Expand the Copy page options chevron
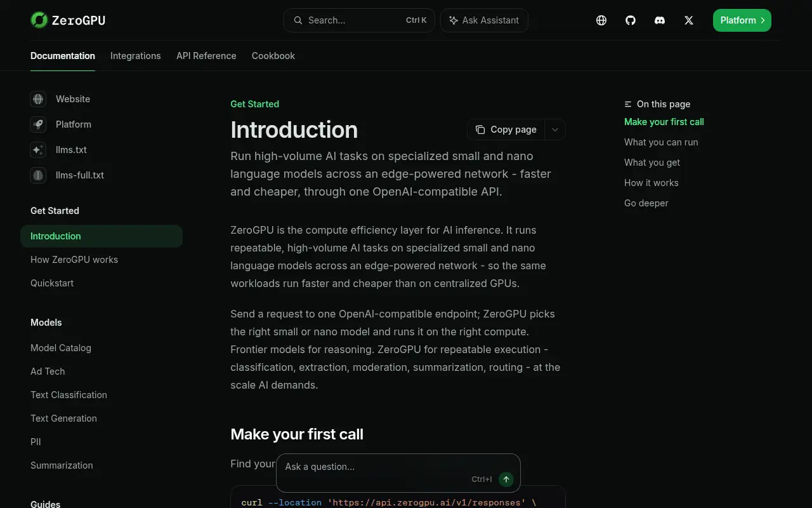The height and width of the screenshot is (508, 812). tap(555, 130)
